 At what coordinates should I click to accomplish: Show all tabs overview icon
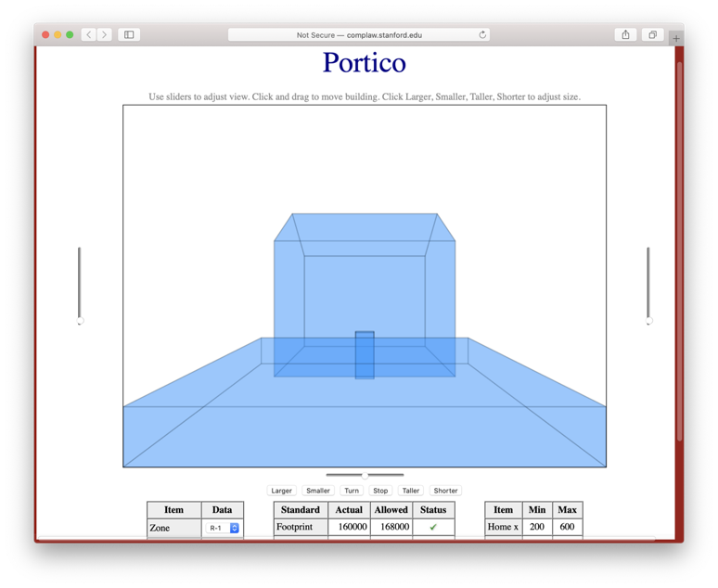652,35
